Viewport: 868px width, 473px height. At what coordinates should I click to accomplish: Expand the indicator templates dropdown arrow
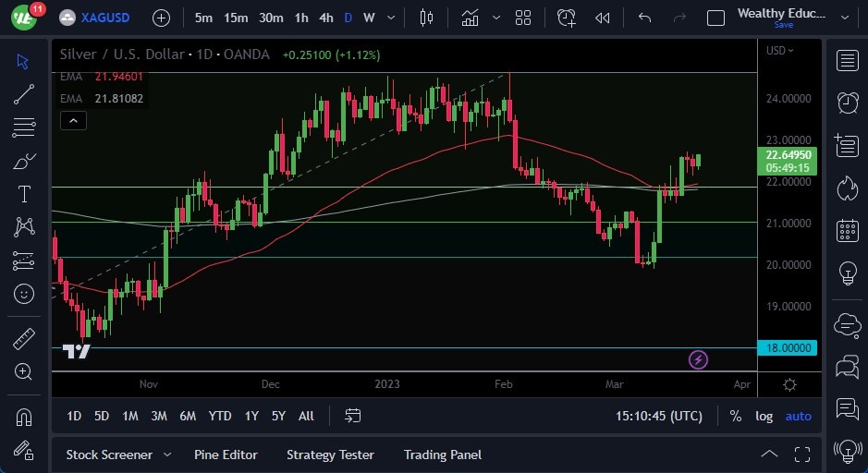pyautogui.click(x=496, y=18)
